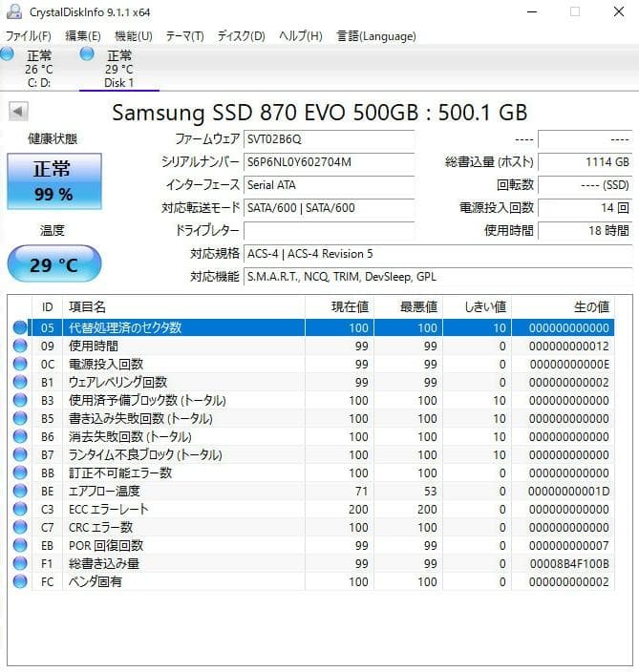639x672 pixels.
Task: Select the 代替処理済のセクタ数 attribute name
Action: pyautogui.click(x=125, y=327)
